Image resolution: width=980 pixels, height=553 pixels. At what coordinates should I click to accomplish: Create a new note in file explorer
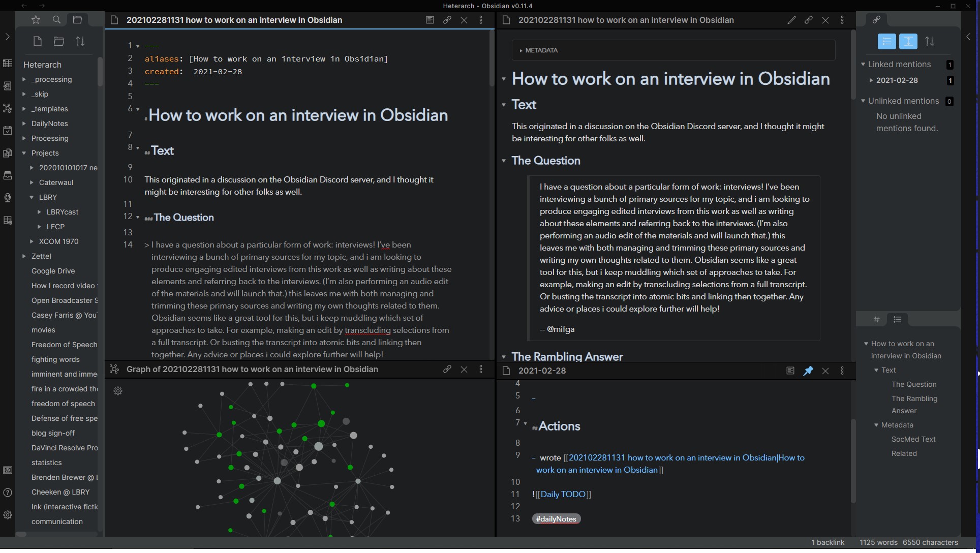point(37,41)
